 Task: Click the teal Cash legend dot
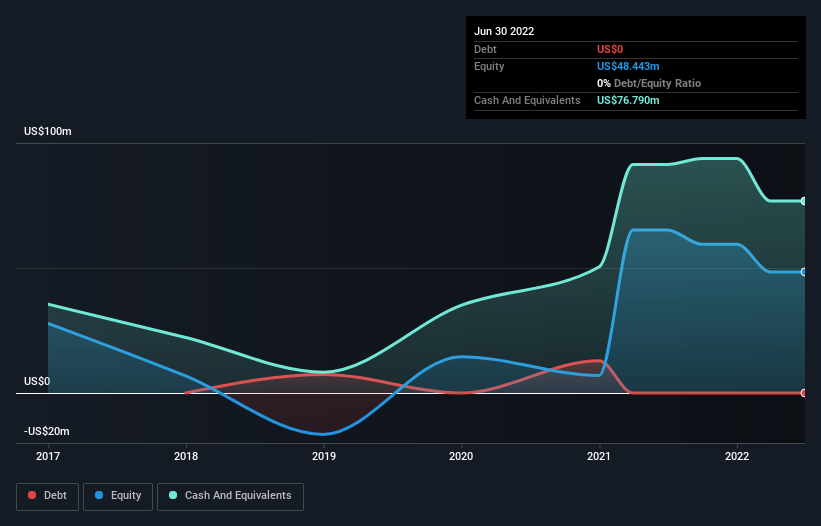(173, 495)
